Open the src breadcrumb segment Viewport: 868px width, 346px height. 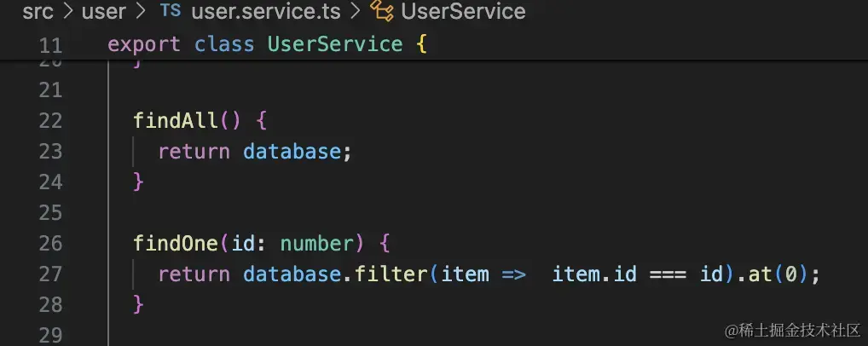pyautogui.click(x=38, y=11)
